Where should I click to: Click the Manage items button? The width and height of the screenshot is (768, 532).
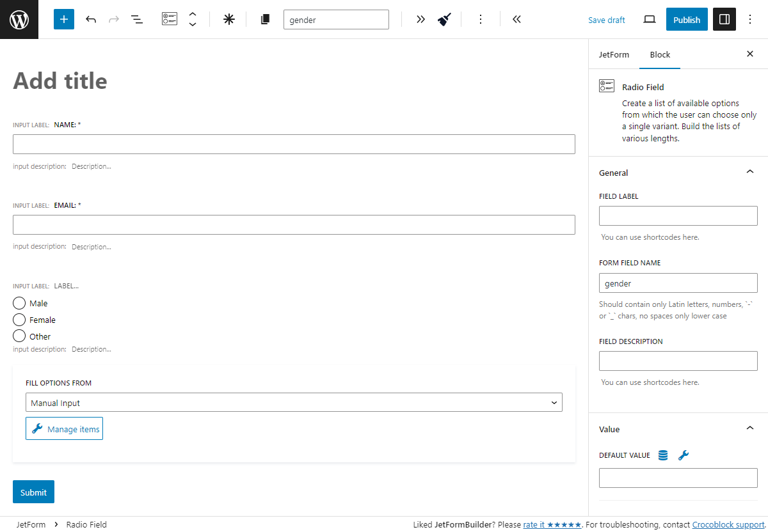[64, 428]
